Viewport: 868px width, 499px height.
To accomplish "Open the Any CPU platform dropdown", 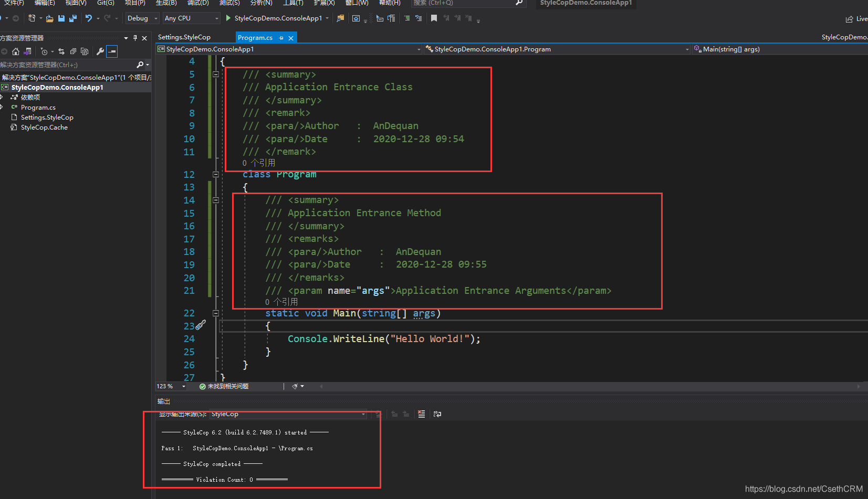I will click(x=191, y=18).
